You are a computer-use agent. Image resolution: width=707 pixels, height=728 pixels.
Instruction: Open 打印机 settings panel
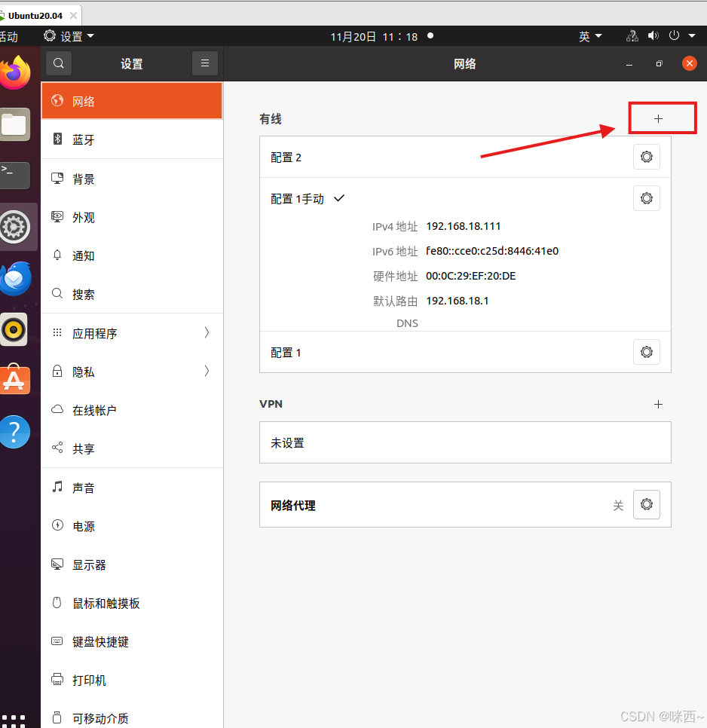point(132,681)
